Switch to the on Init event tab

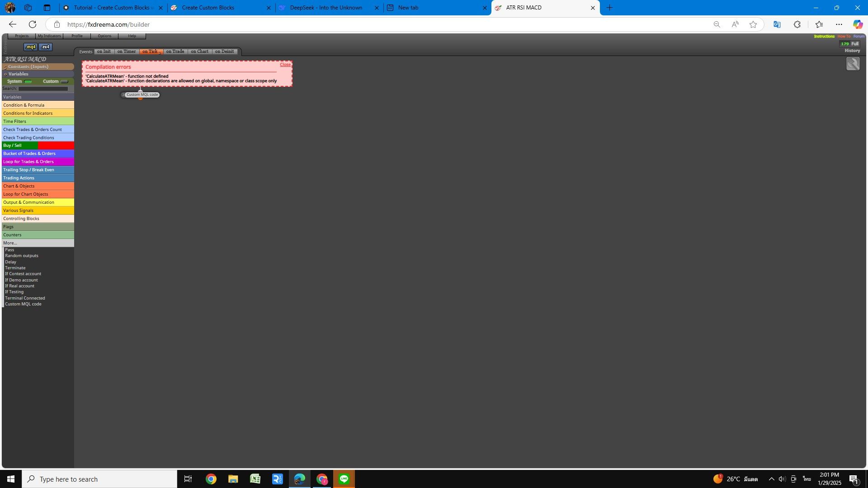click(x=104, y=52)
